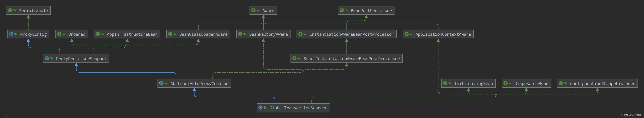Select the BeanPostProcessor node
The width and height of the screenshot is (644, 118).
(x=366, y=11)
